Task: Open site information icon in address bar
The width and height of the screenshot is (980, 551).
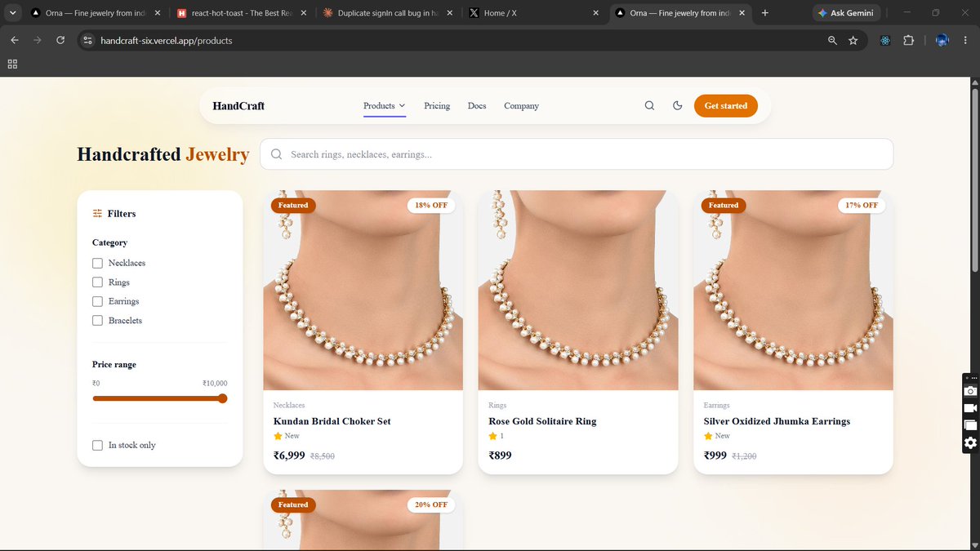Action: [x=88, y=40]
